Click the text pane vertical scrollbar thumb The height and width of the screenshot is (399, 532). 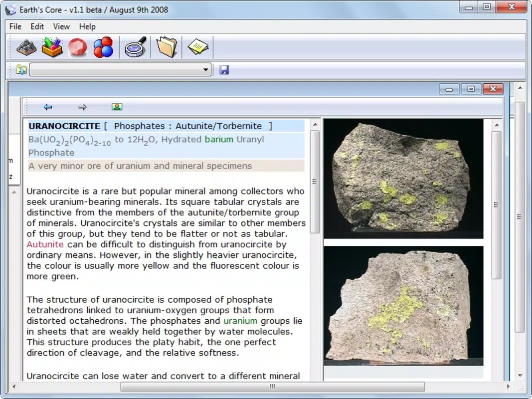[315, 182]
